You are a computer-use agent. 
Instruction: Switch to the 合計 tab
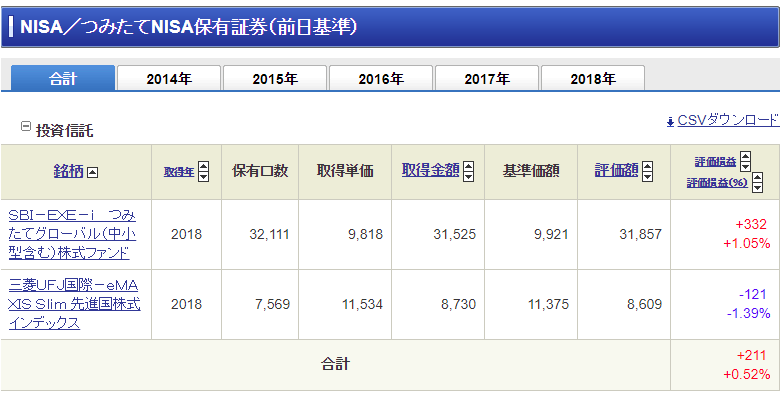tap(63, 78)
